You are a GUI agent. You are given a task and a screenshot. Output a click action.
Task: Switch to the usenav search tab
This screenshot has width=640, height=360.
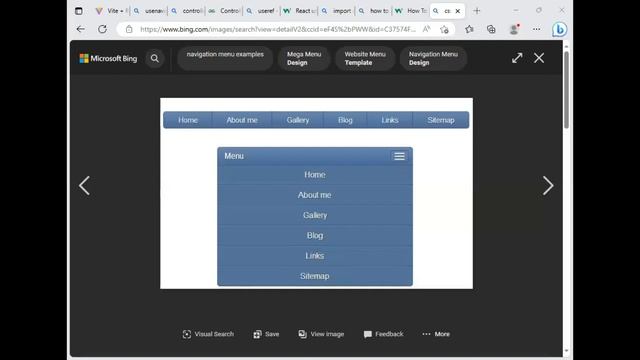149,11
